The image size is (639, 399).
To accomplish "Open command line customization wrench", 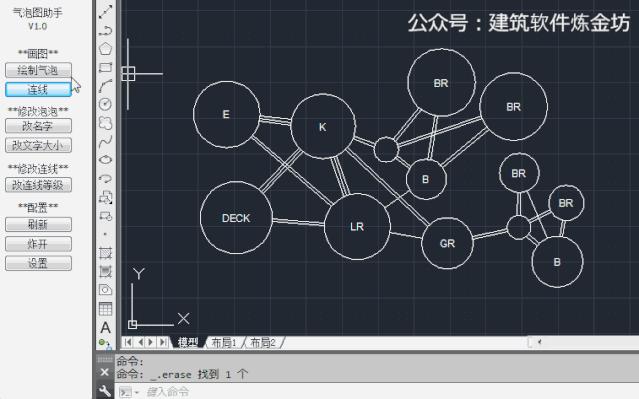I will click(x=104, y=391).
